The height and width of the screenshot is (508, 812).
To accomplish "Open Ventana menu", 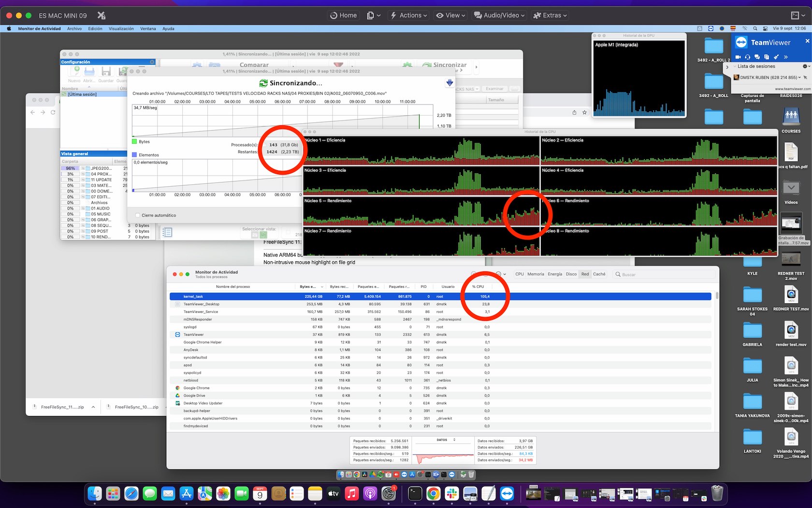I will 148,29.
